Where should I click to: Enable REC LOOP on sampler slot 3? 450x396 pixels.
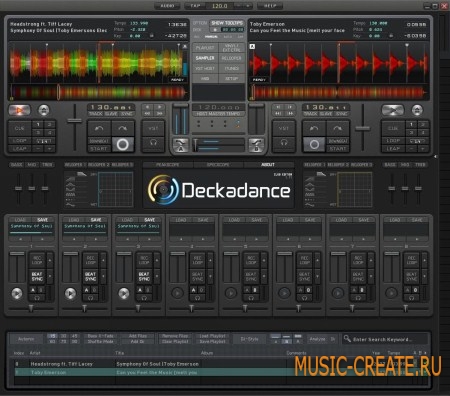coord(144,260)
